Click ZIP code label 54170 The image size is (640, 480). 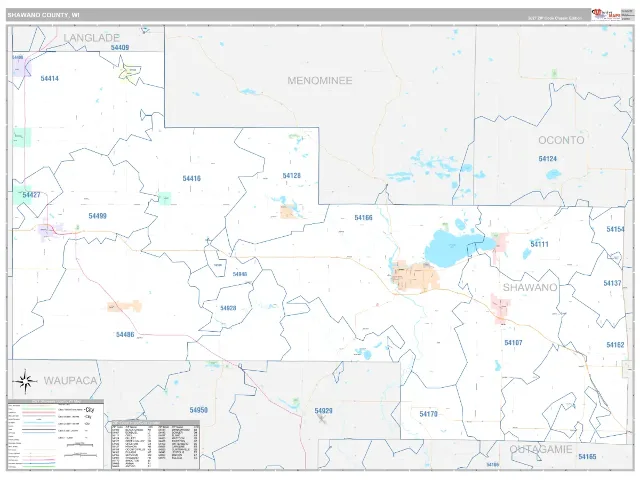[x=428, y=414]
